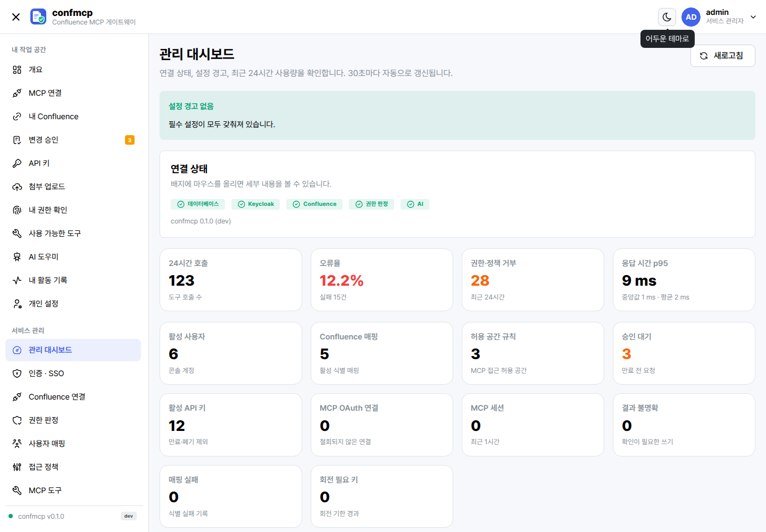766x532 pixels.
Task: Click the API 키 key icon
Action: tap(17, 163)
